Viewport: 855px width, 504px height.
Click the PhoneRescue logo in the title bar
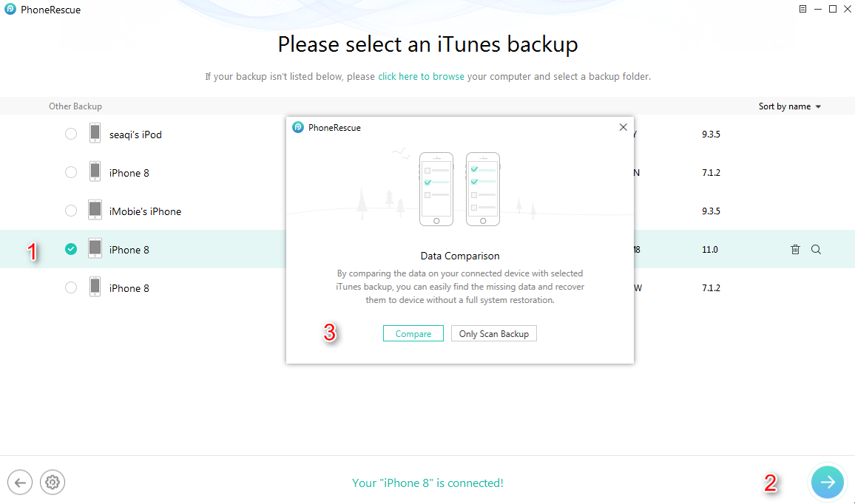(10, 10)
